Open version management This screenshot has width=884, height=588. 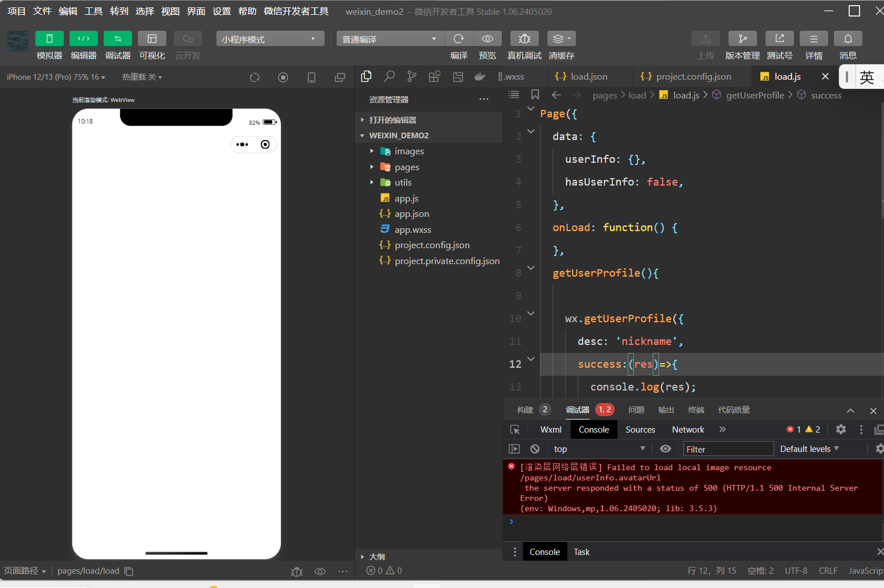pos(743,39)
